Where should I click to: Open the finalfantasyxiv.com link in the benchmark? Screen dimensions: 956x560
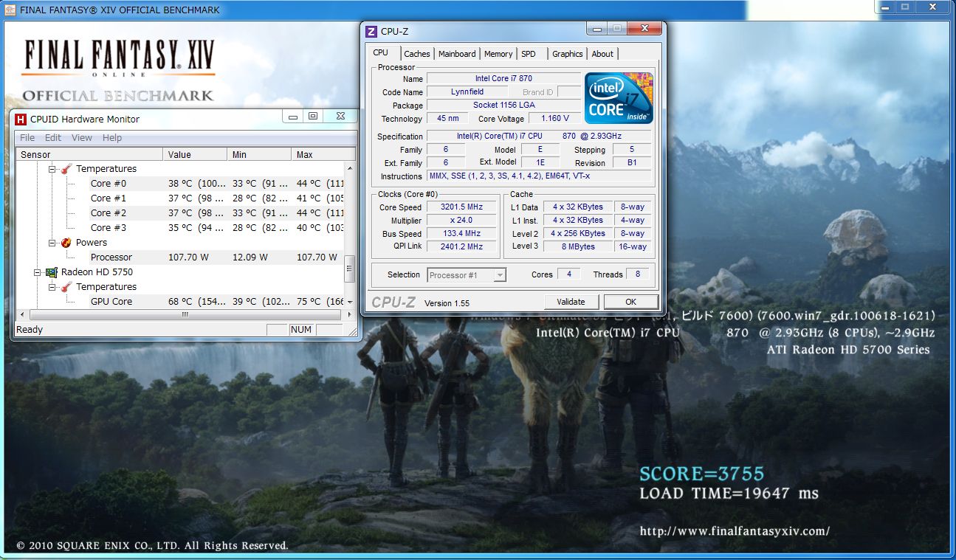coord(735,531)
